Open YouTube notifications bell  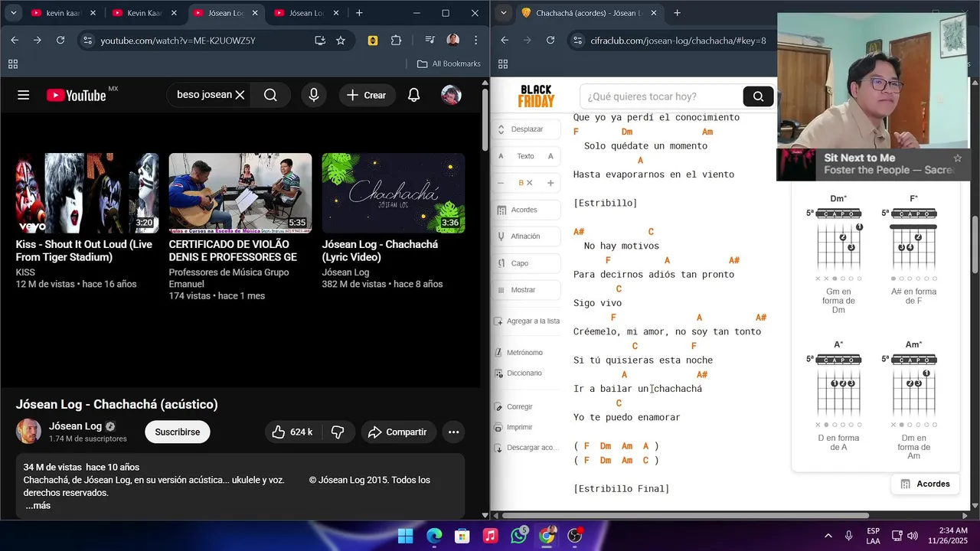(x=413, y=95)
